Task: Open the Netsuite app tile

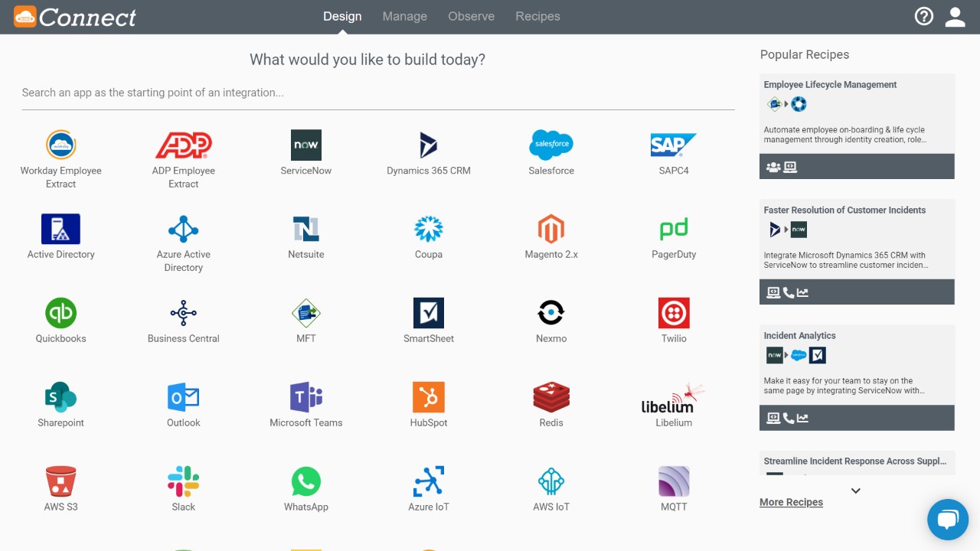Action: pos(305,229)
